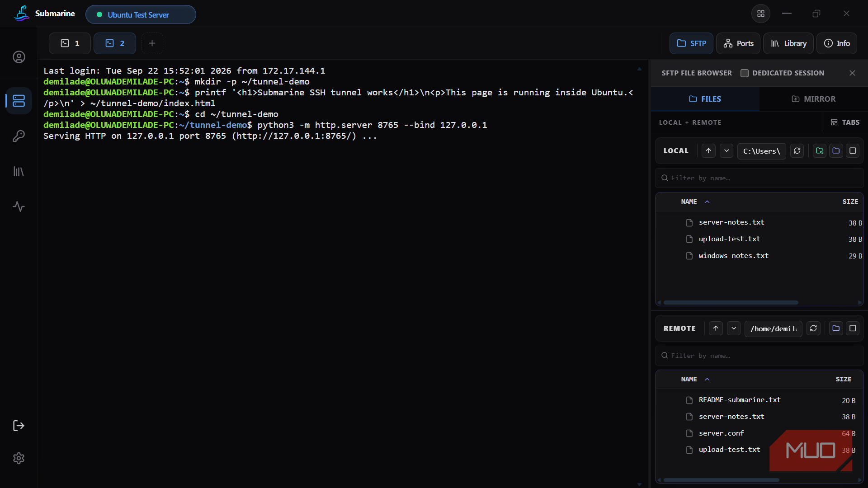Open the keys icon in sidebar
Image resolution: width=868 pixels, height=488 pixels.
tap(19, 136)
